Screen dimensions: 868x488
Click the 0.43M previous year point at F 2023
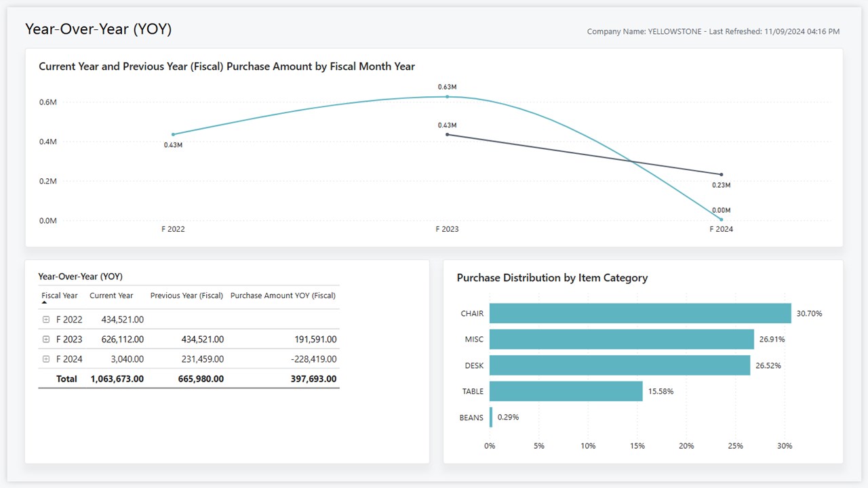[447, 134]
